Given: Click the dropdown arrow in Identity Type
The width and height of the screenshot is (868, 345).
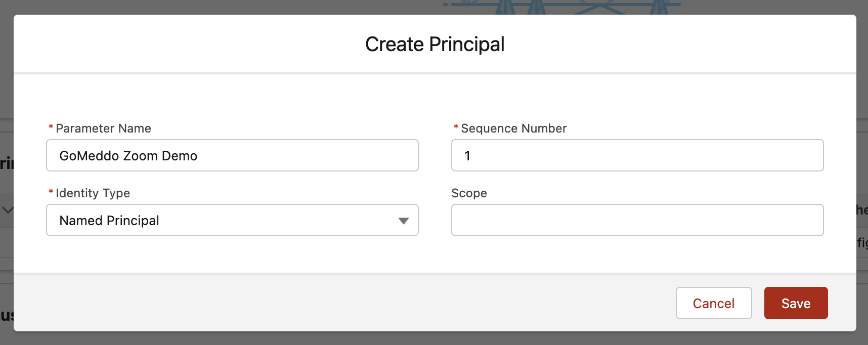Looking at the screenshot, I should tap(403, 221).
